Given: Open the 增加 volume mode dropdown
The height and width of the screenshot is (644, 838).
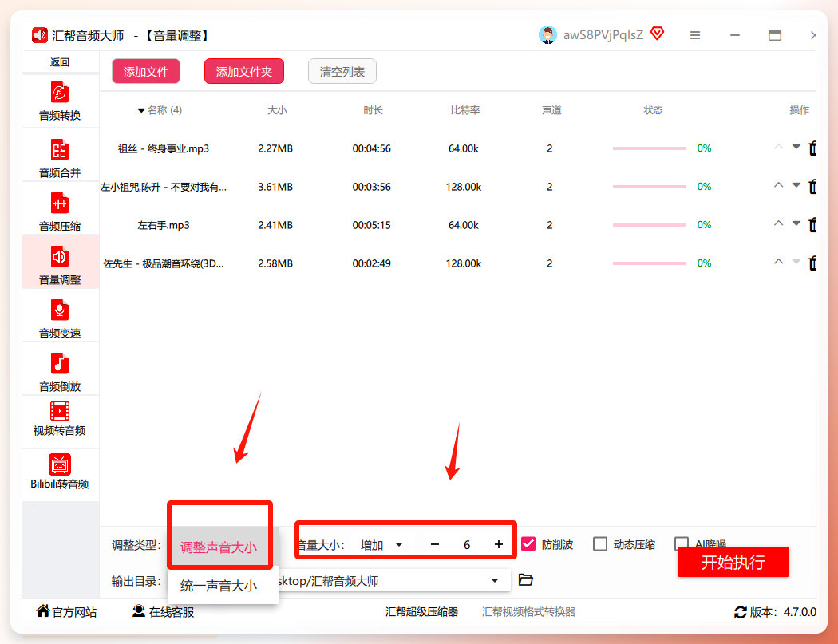Looking at the screenshot, I should point(381,544).
